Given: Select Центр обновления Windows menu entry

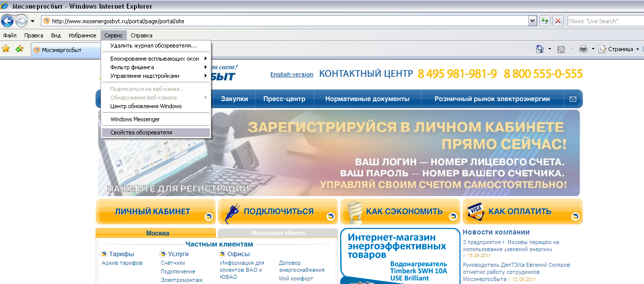Looking at the screenshot, I should [156, 106].
